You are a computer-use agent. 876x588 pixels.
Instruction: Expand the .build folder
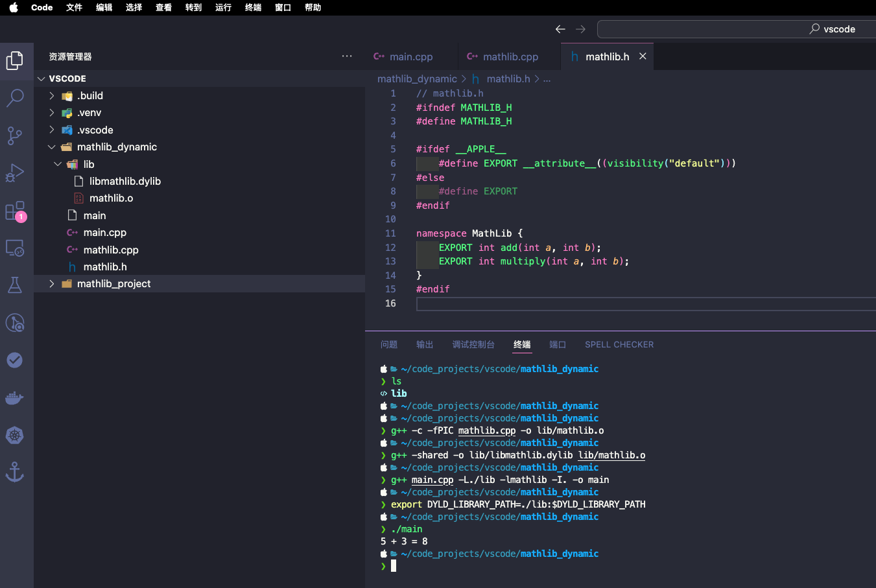point(52,96)
